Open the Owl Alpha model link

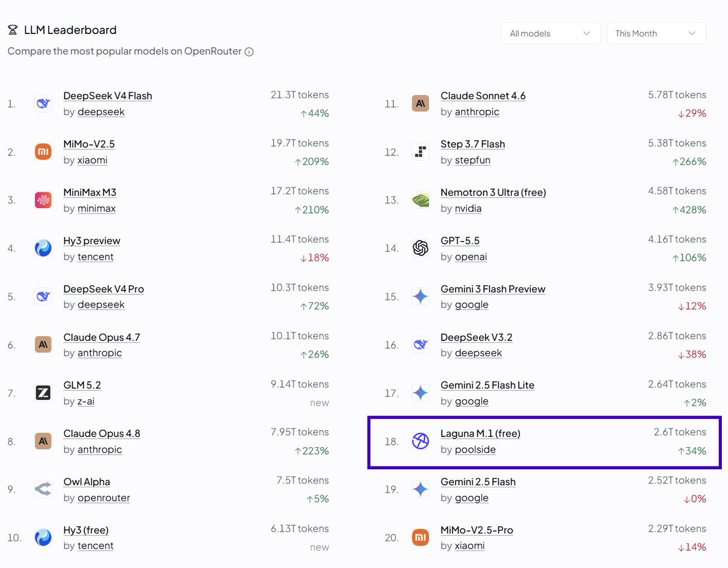tap(87, 482)
